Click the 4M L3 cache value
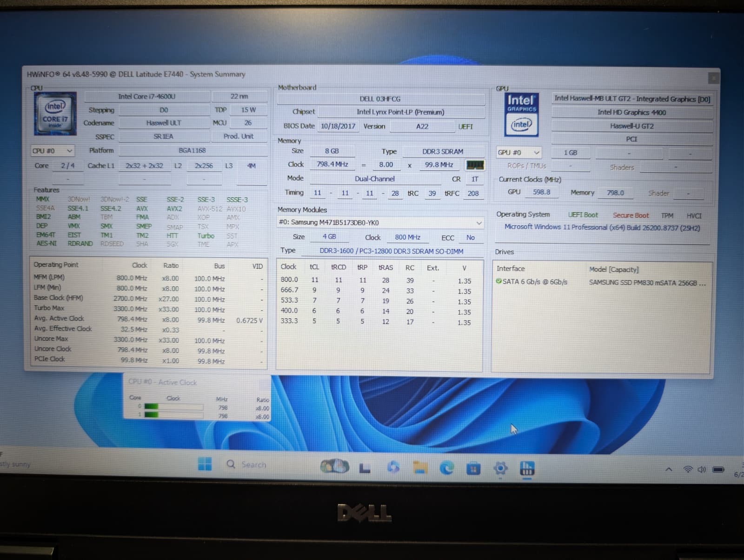This screenshot has width=744, height=560. (252, 166)
